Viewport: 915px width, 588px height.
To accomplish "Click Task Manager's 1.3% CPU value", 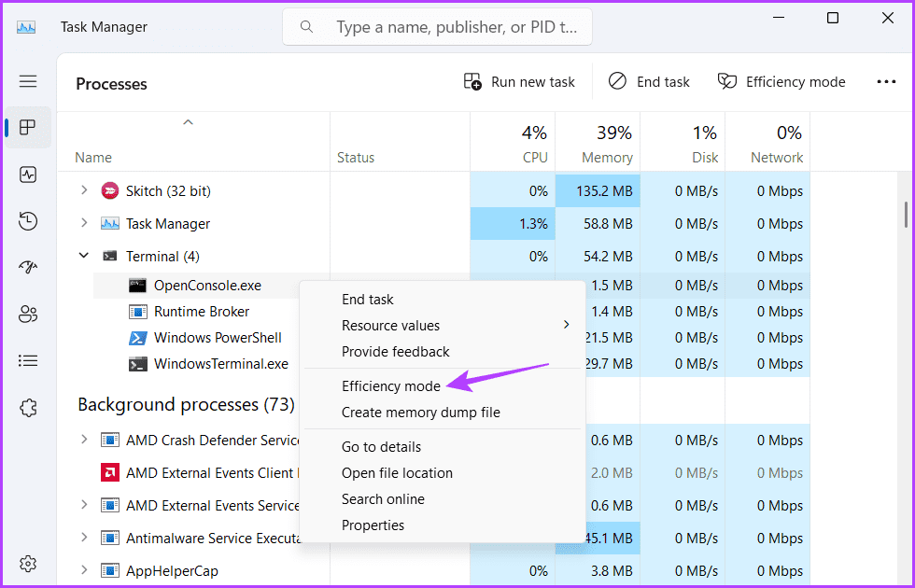I will 513,223.
